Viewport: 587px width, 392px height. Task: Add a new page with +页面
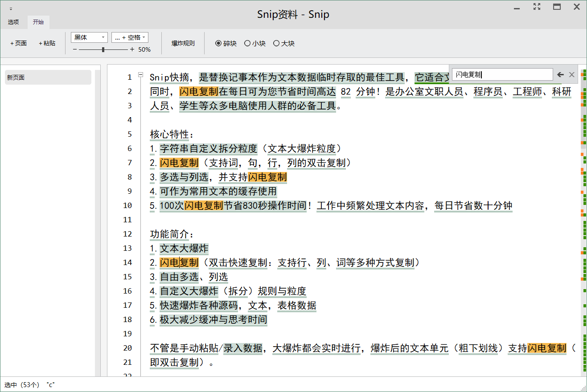tap(19, 43)
